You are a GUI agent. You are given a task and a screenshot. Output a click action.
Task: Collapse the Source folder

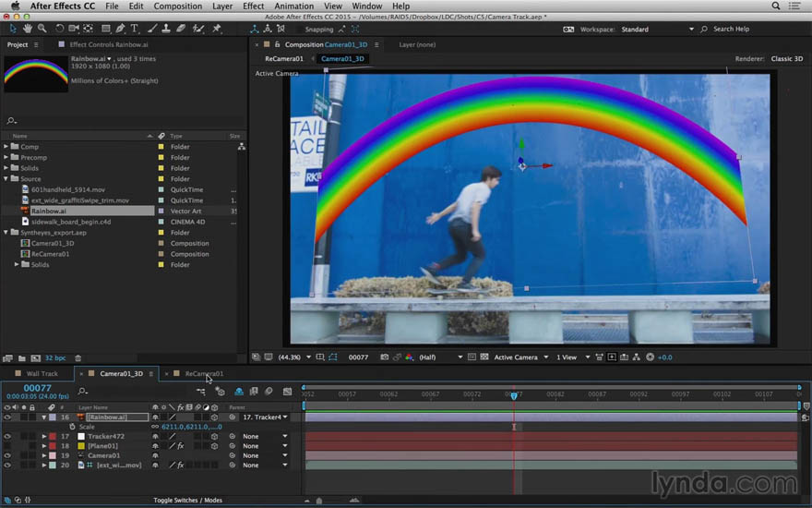[6, 179]
